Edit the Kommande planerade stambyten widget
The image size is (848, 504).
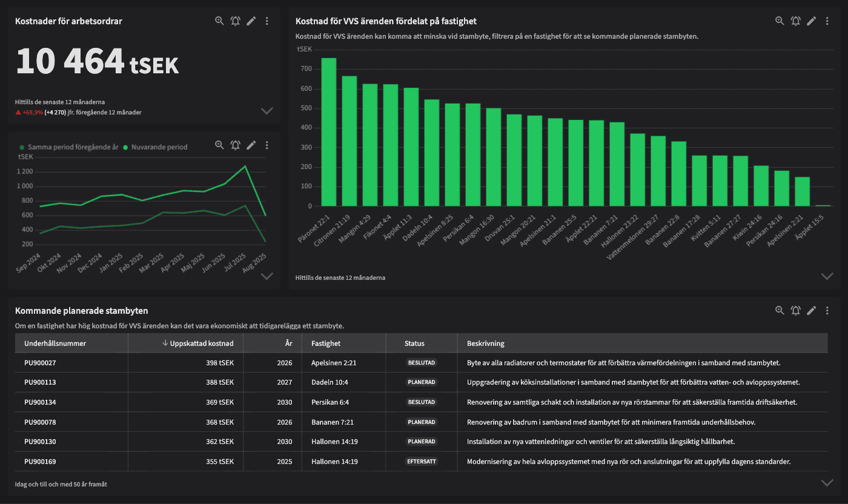812,310
